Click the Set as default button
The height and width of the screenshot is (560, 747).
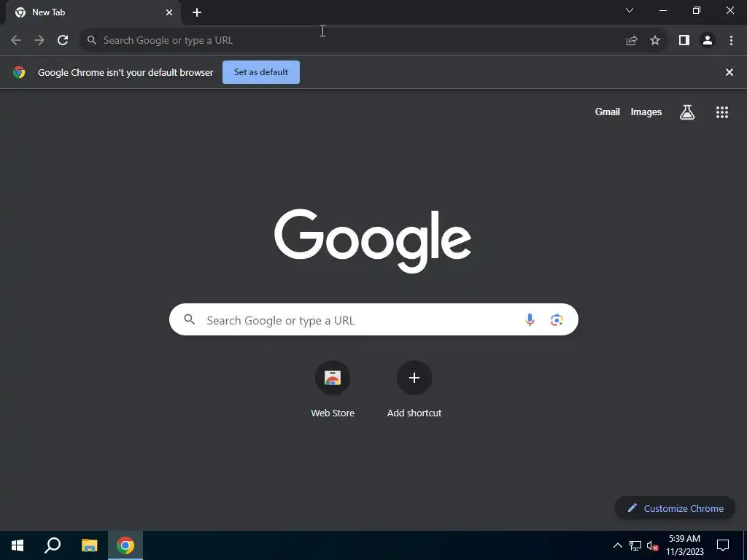[x=261, y=72]
